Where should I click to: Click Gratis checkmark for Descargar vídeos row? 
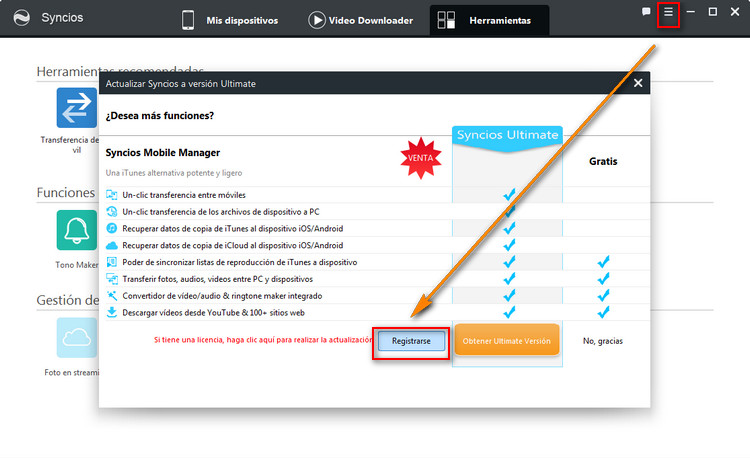[x=603, y=312]
